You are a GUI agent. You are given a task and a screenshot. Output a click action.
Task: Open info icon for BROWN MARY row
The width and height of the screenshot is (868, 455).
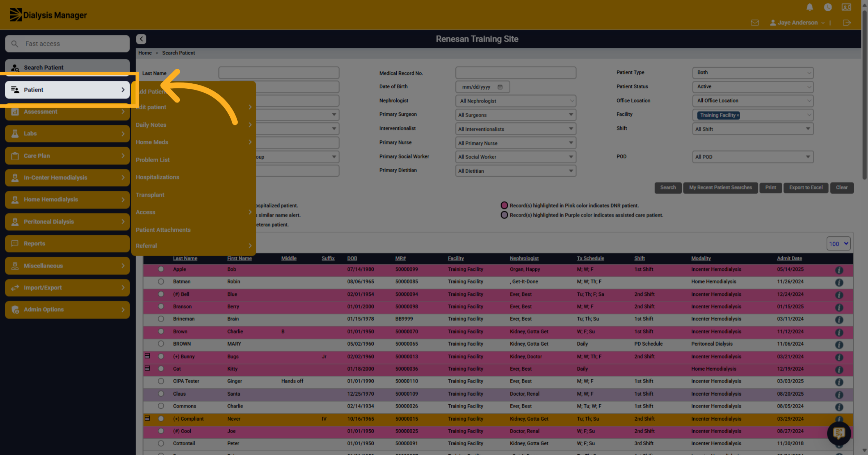coord(839,345)
